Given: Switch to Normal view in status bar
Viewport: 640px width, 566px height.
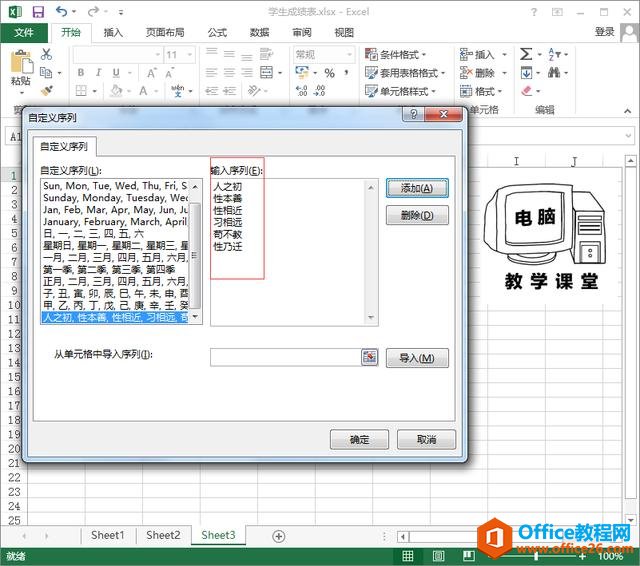Looking at the screenshot, I should 408,555.
